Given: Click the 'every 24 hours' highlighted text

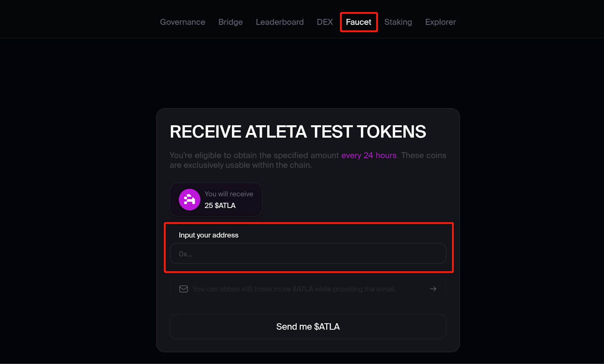Looking at the screenshot, I should 369,155.
